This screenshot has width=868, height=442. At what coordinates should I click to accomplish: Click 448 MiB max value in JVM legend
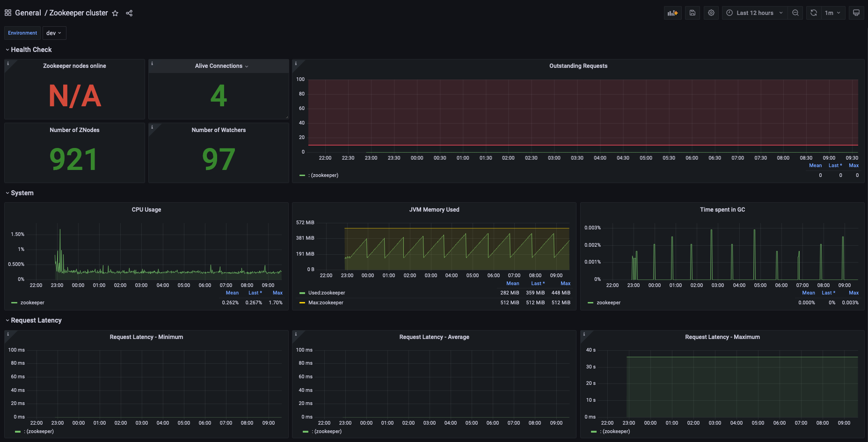click(561, 293)
